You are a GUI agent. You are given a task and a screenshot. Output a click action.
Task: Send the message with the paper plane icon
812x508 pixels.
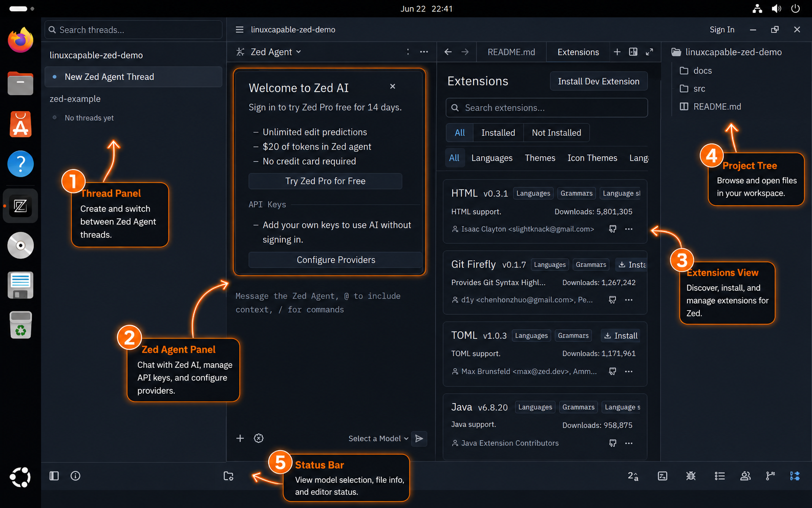pyautogui.click(x=419, y=438)
